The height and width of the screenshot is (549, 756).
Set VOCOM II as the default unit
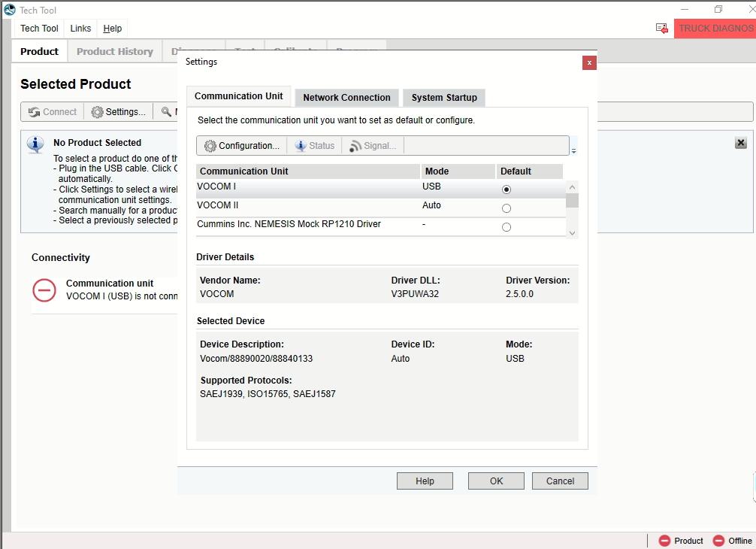(x=507, y=208)
